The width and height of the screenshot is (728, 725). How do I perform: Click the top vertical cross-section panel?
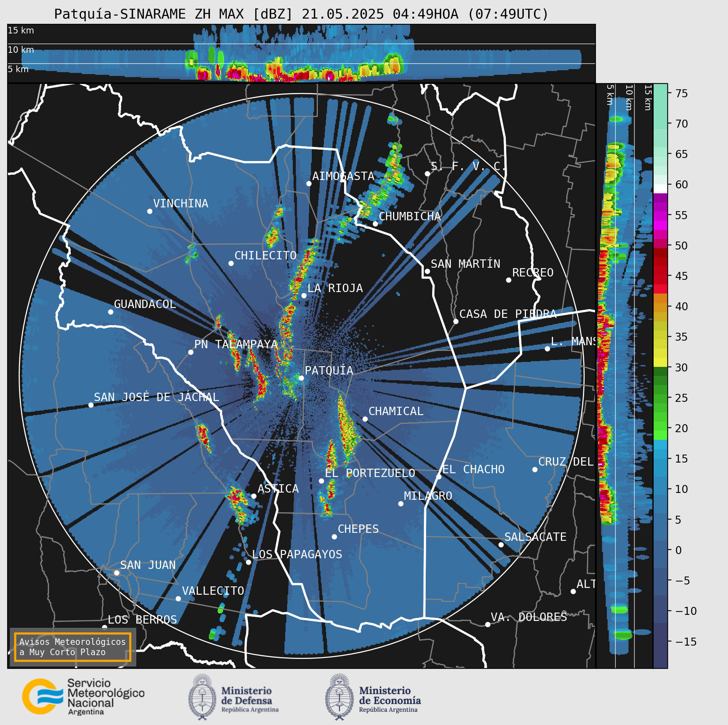click(x=301, y=54)
